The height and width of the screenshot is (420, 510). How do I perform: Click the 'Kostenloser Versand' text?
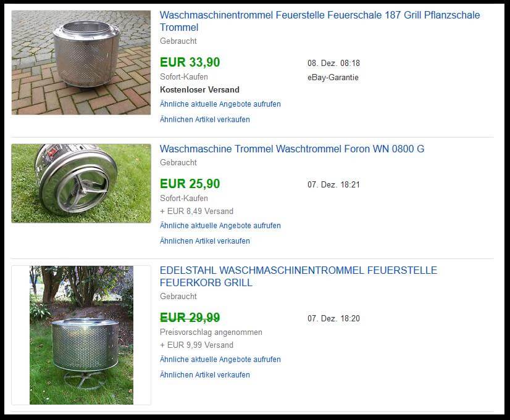point(199,89)
